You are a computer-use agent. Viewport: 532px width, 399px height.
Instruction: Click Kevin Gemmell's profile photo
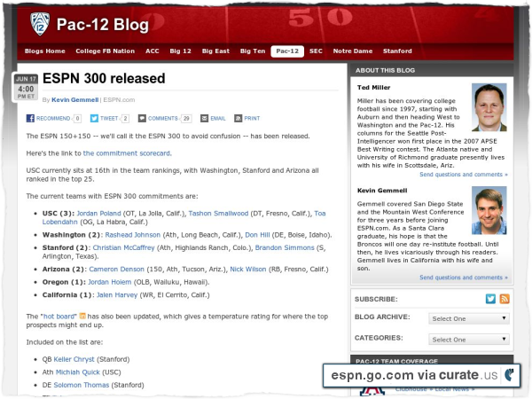coord(489,210)
